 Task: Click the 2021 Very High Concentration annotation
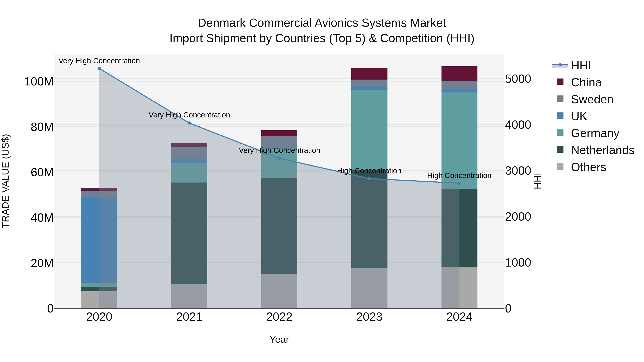tap(189, 115)
